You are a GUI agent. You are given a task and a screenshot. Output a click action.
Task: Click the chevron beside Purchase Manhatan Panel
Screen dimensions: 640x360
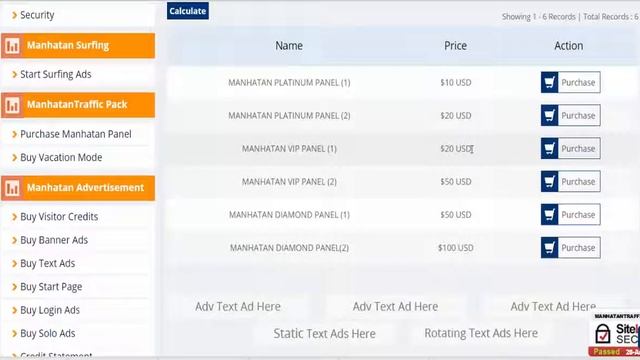pos(14,134)
